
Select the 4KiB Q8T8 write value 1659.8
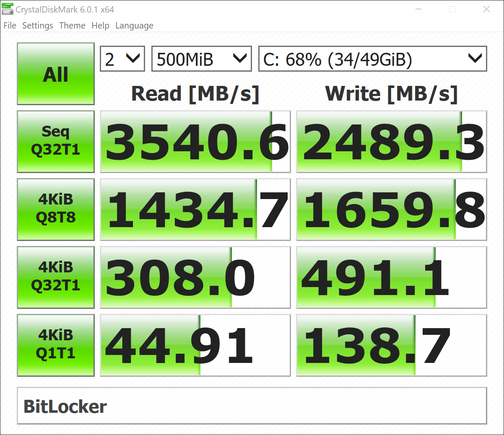pos(392,210)
